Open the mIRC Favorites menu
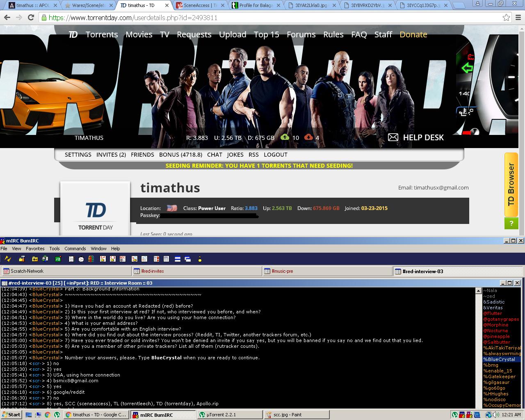 [35, 249]
